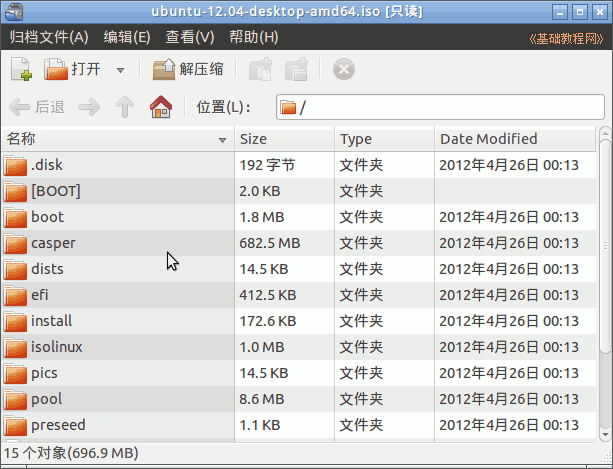Open the 帮助(H) menu

(x=254, y=37)
